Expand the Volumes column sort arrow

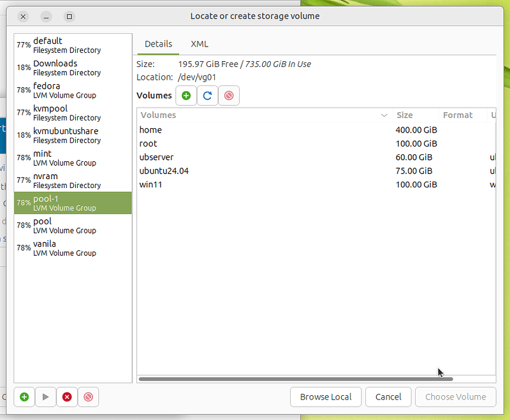click(384, 115)
